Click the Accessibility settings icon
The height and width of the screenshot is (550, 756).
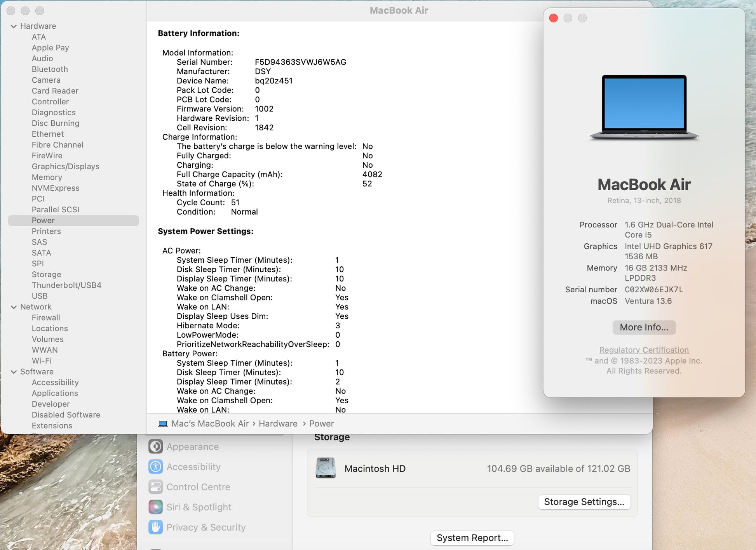(x=156, y=467)
